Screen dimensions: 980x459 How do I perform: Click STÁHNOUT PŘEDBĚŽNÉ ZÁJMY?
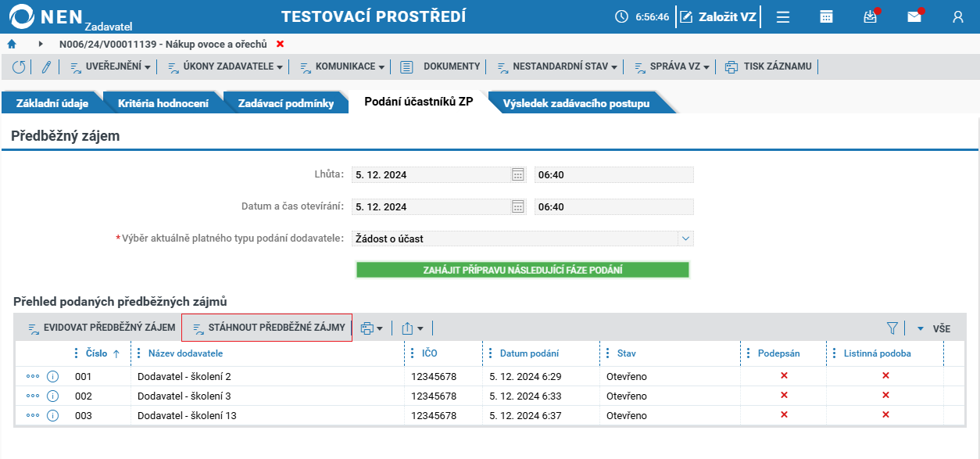tap(267, 328)
